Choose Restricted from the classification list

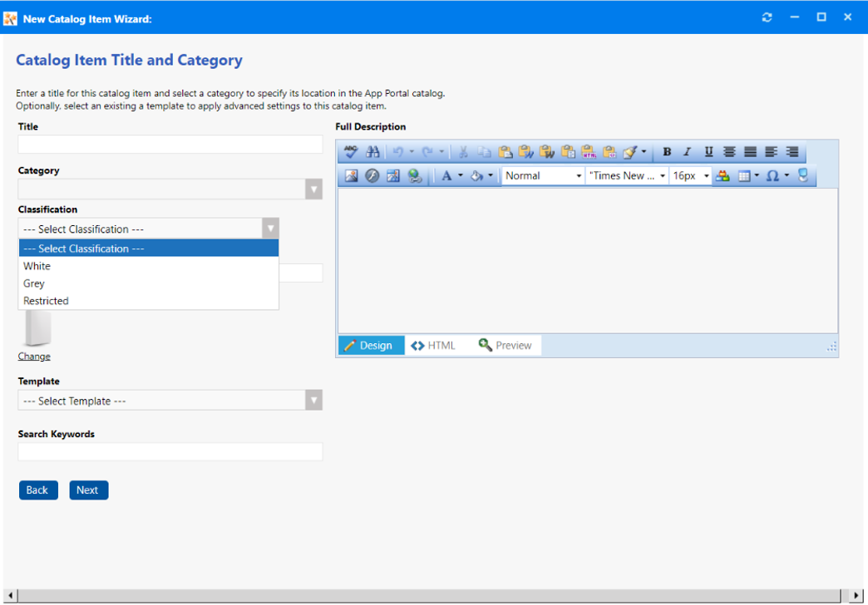[x=47, y=301]
